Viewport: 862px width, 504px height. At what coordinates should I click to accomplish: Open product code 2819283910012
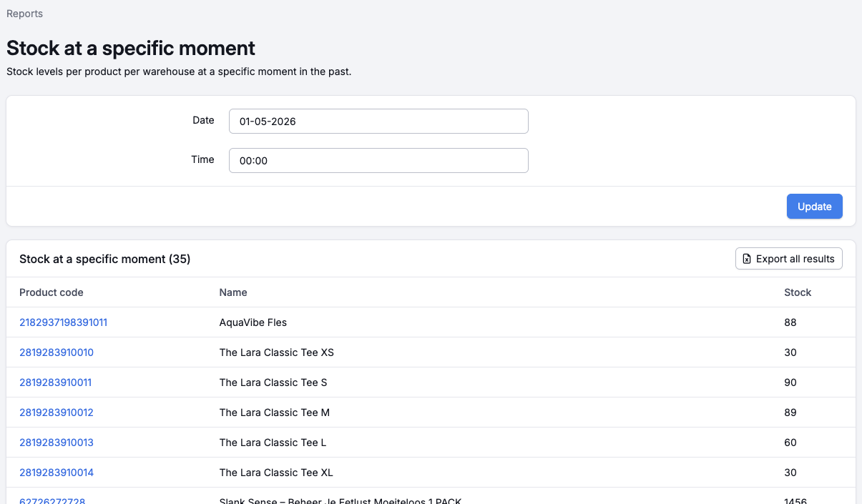[x=57, y=412]
